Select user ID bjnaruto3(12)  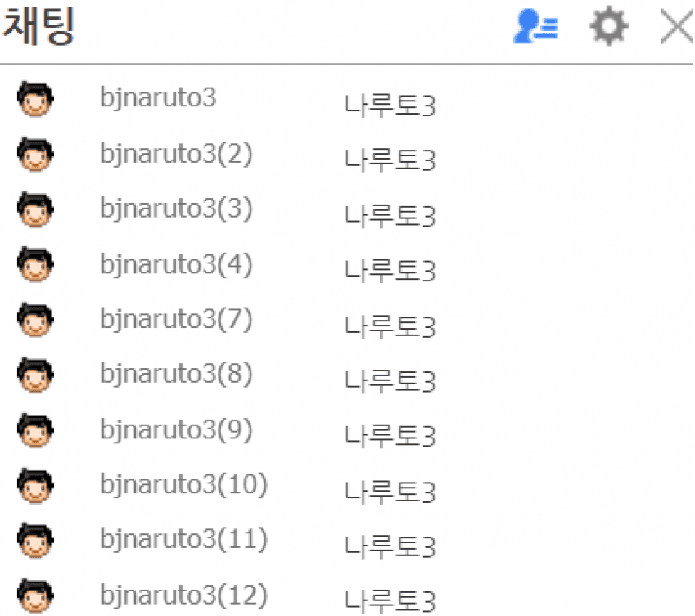click(184, 596)
